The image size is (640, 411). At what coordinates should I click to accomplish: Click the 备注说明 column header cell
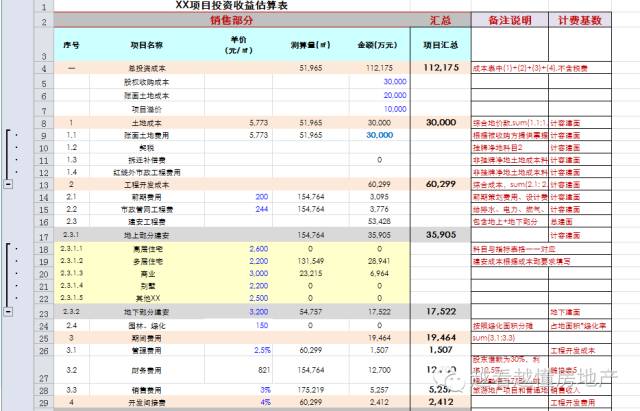(509, 19)
